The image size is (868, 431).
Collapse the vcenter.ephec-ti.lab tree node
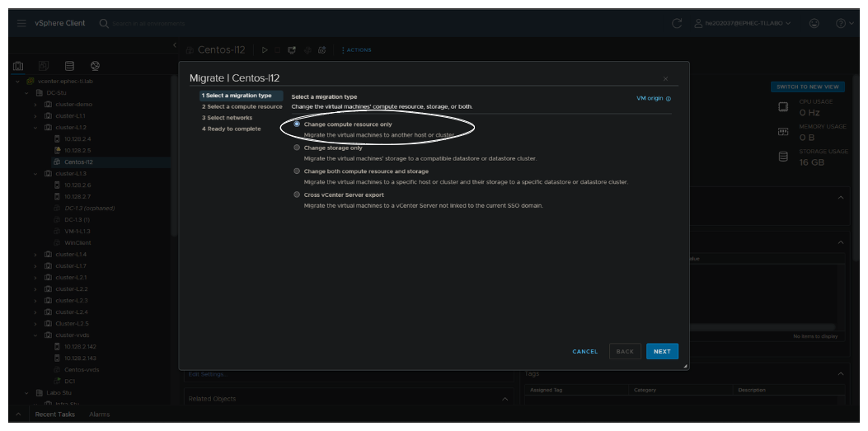pos(17,82)
